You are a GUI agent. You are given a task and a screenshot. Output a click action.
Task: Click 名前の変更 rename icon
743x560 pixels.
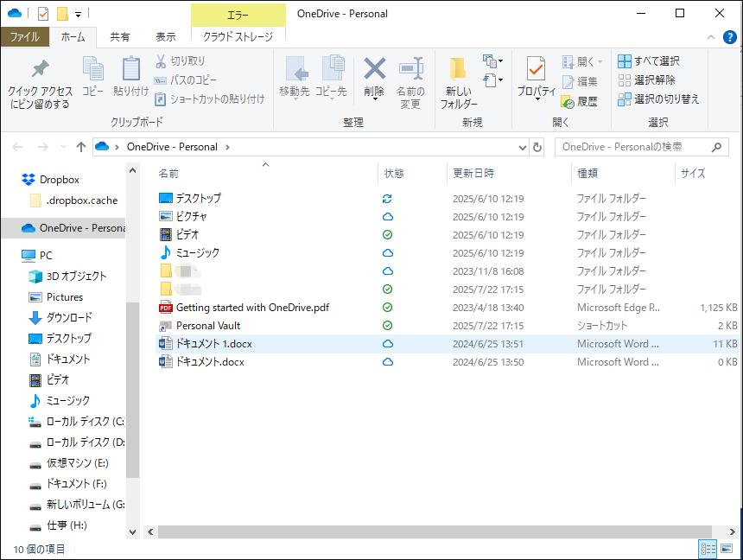click(x=410, y=69)
